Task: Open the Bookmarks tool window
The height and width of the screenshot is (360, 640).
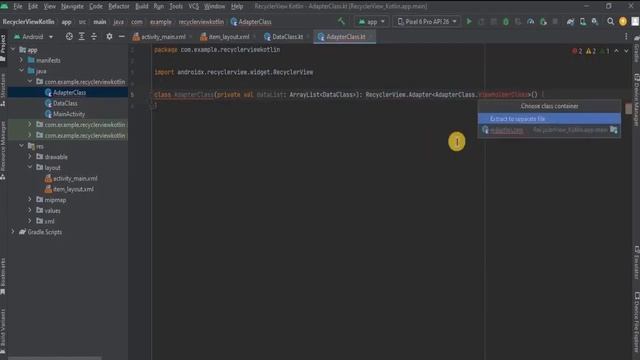Action: click(x=3, y=276)
